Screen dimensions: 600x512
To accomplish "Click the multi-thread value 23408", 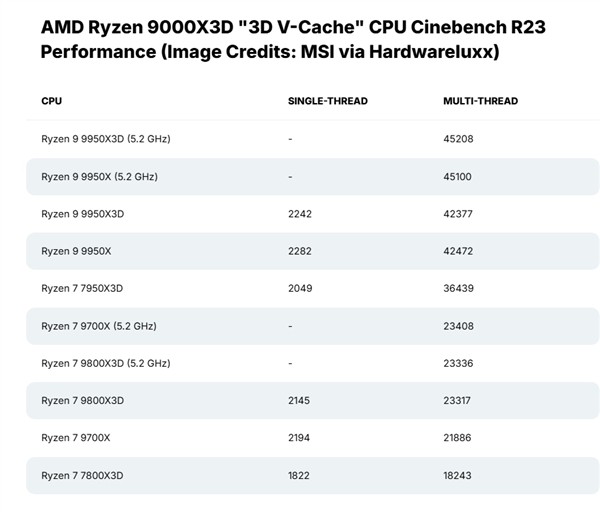I will click(x=458, y=326).
